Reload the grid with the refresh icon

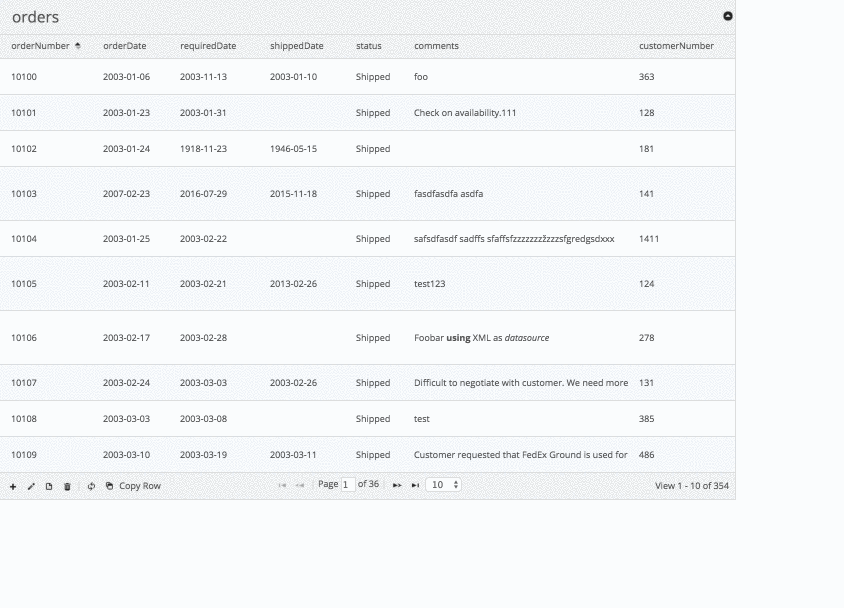tap(92, 486)
